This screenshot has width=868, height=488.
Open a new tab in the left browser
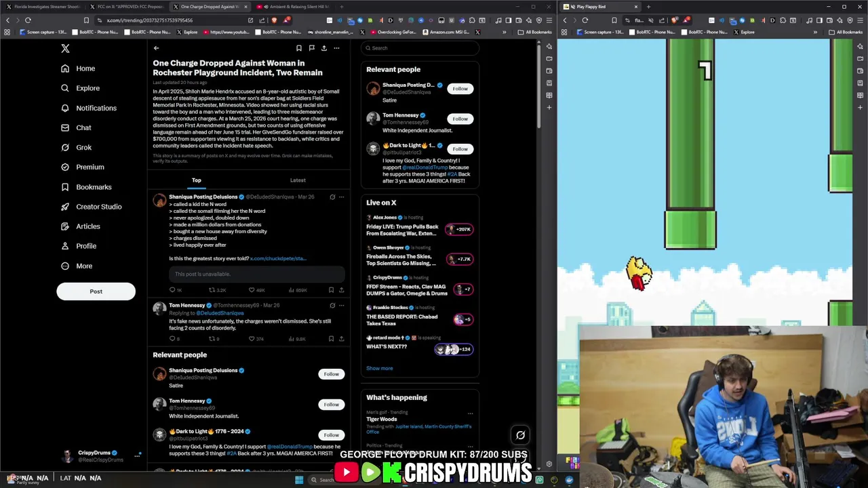click(341, 7)
